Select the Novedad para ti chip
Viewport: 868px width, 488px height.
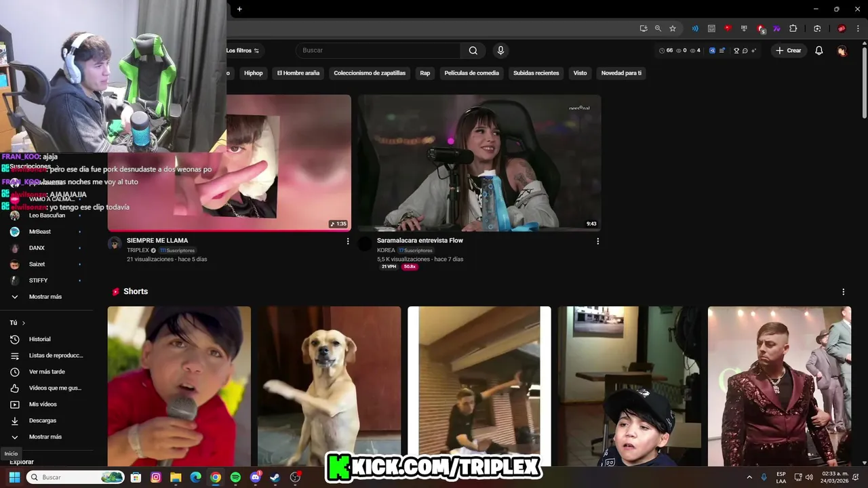coord(621,73)
